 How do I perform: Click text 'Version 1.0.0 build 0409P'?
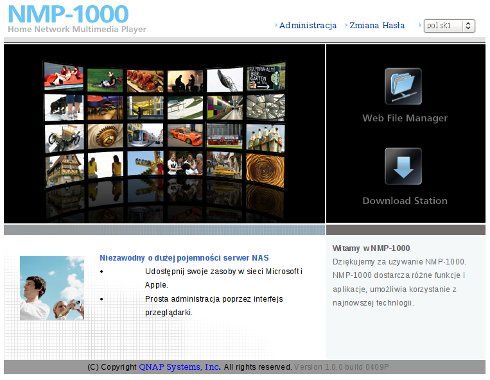click(x=342, y=367)
